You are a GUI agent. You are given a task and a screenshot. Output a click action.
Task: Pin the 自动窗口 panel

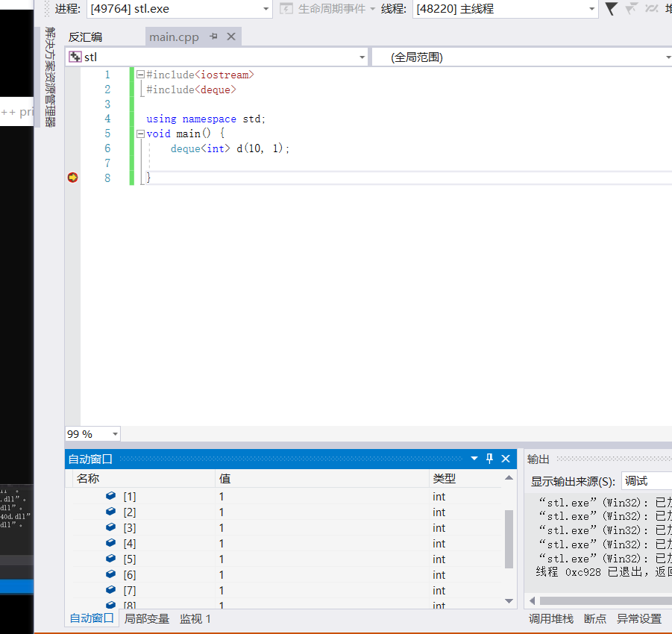[489, 459]
